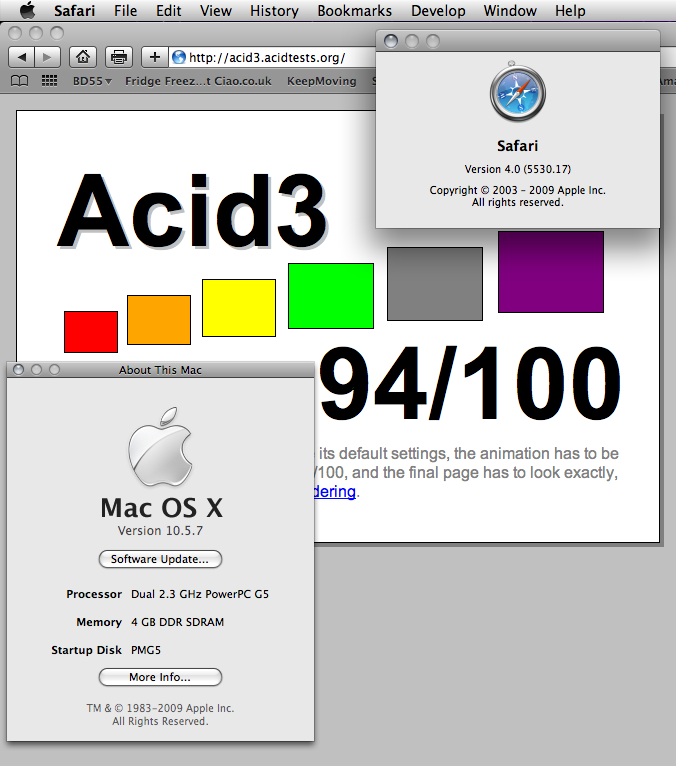Open the Window menu

(509, 11)
